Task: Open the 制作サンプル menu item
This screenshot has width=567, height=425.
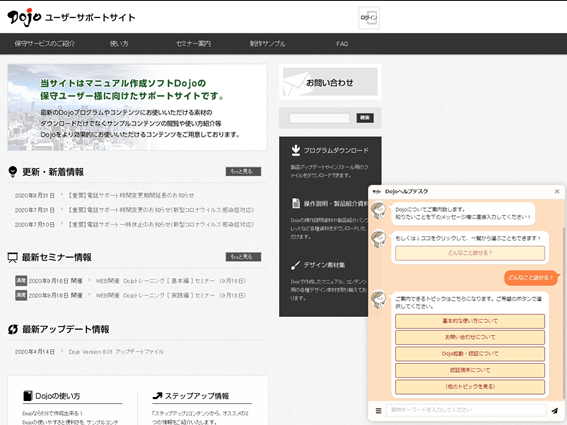Action: [x=268, y=44]
